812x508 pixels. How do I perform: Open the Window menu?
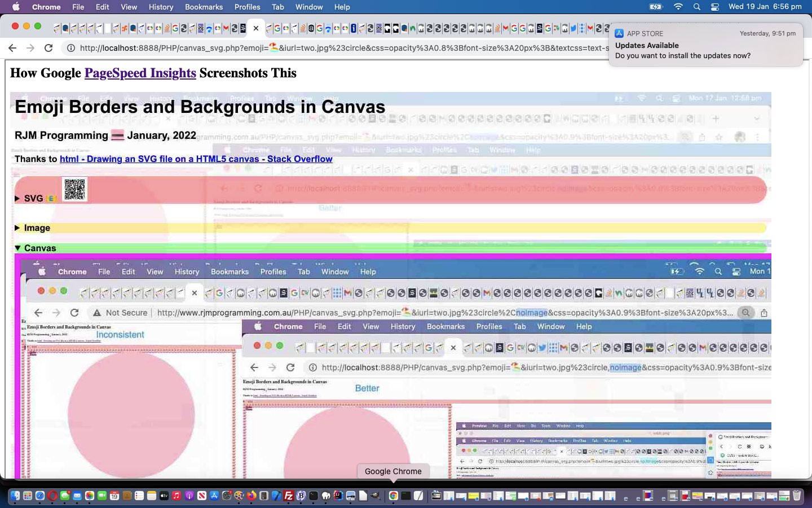(309, 7)
